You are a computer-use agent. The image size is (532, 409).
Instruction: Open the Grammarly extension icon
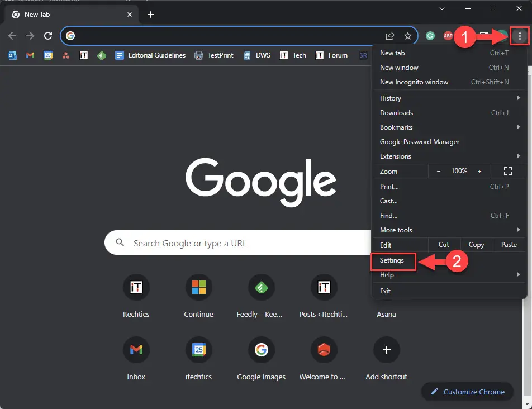[430, 36]
